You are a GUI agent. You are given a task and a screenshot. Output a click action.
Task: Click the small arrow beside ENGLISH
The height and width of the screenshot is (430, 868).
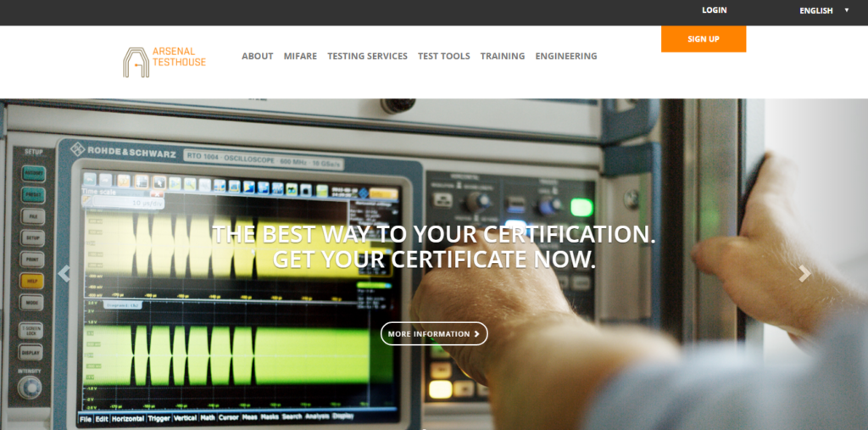tap(846, 11)
